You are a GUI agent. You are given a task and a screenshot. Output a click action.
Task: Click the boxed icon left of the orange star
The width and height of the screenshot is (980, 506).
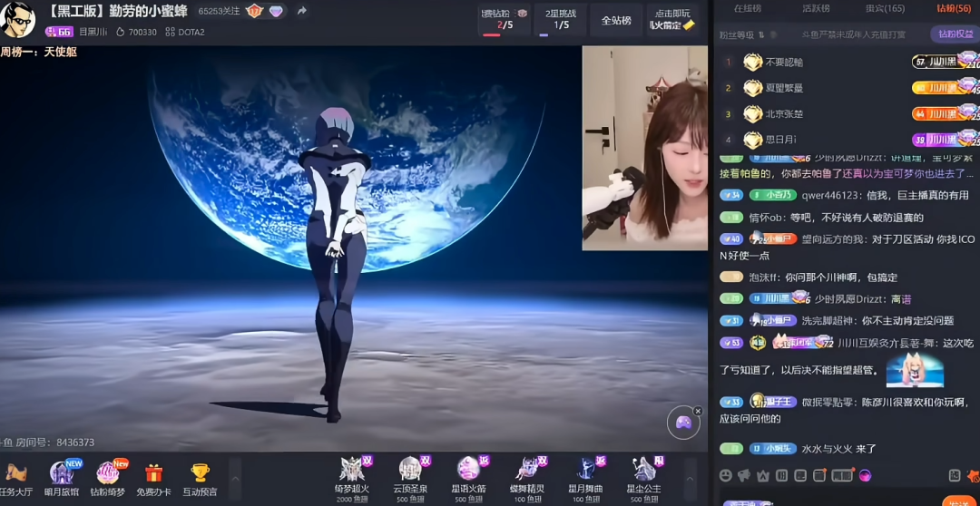[x=955, y=475]
